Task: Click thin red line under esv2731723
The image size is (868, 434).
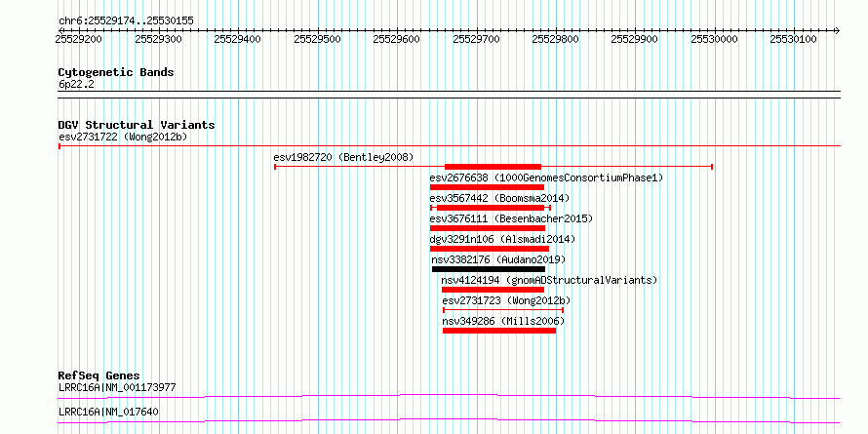Action: point(503,310)
